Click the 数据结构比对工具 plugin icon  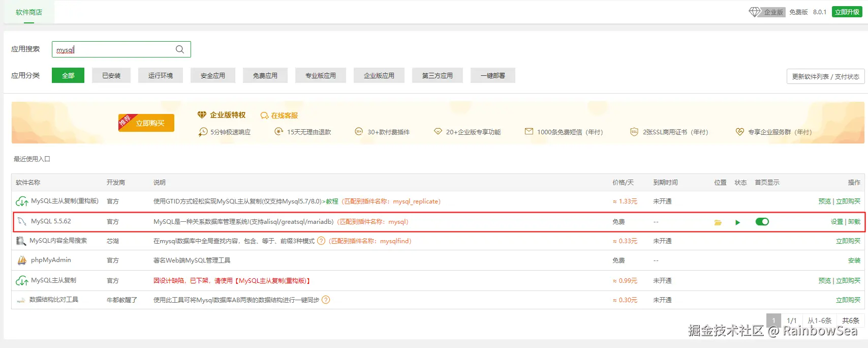(x=21, y=300)
